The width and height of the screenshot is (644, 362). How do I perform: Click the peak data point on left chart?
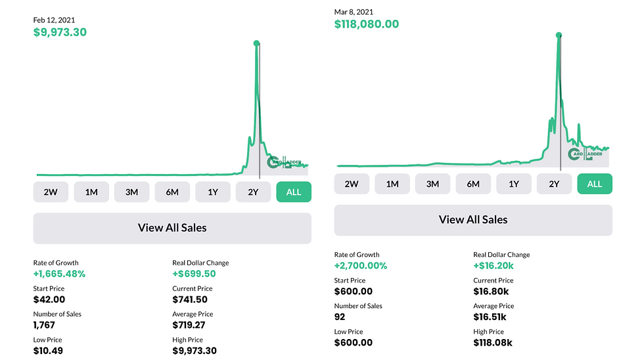(x=257, y=43)
